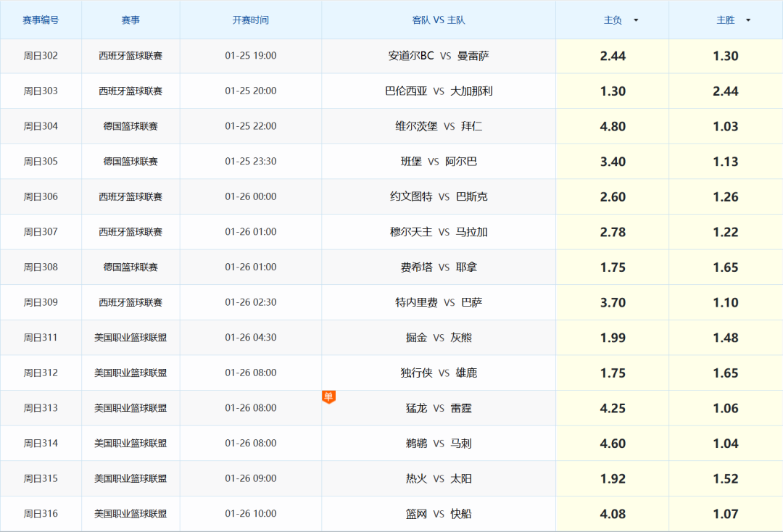
Task: Click match 费希塔 VS 耶拿
Action: pos(439,267)
